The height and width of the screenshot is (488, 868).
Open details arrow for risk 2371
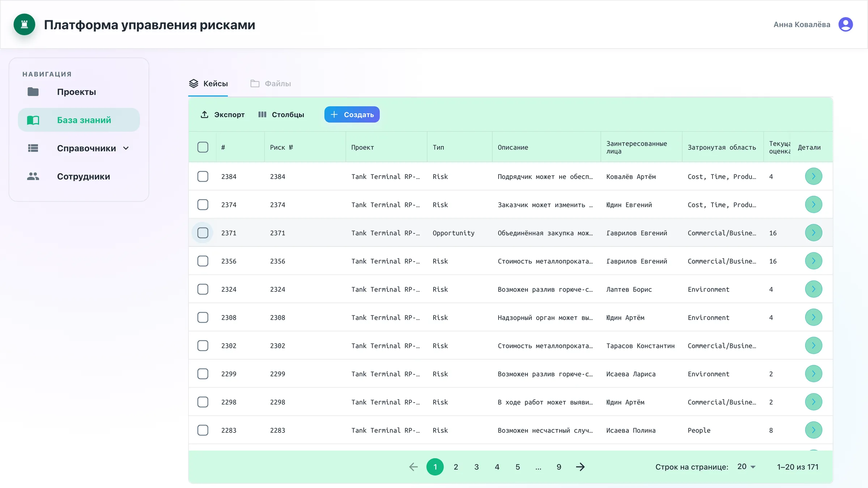[813, 233]
